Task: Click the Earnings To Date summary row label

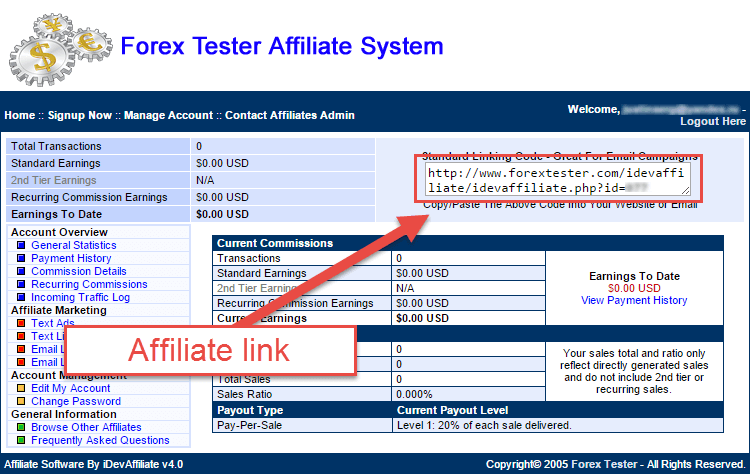Action: pos(56,214)
